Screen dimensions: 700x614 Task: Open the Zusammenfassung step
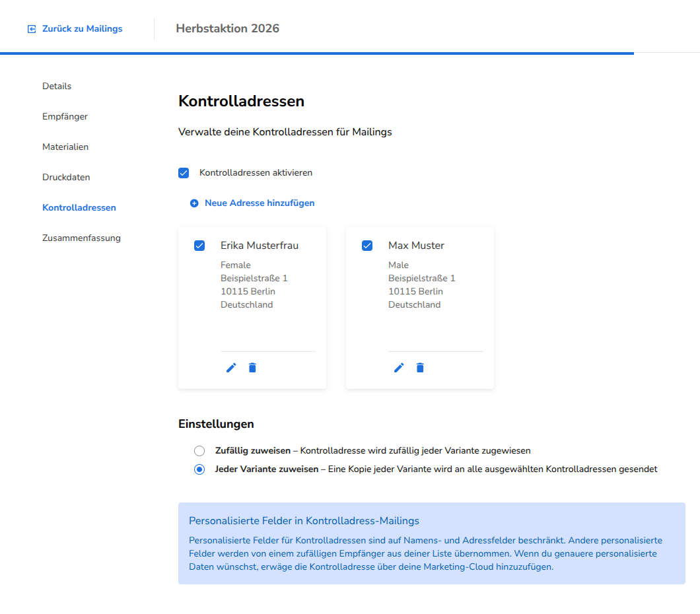click(x=81, y=238)
